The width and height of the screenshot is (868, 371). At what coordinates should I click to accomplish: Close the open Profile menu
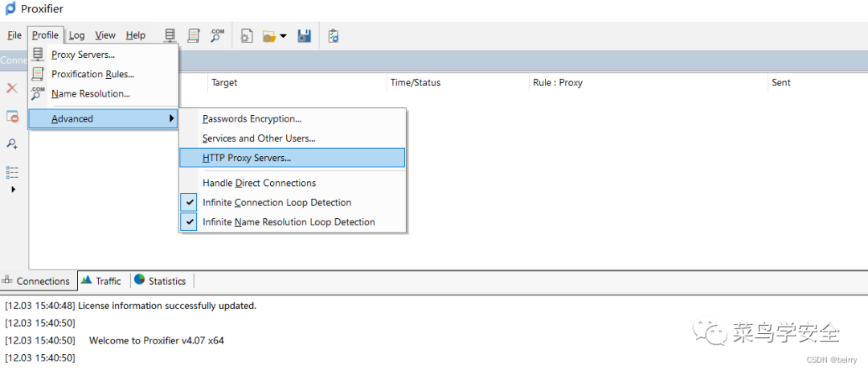point(45,35)
